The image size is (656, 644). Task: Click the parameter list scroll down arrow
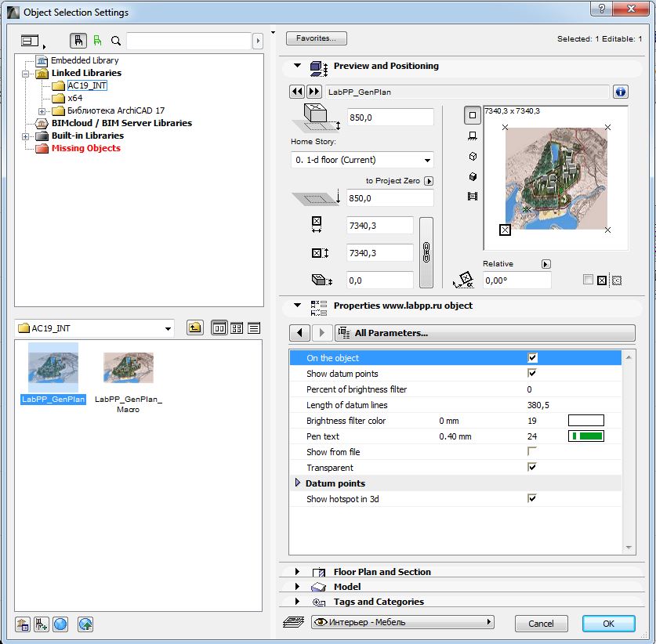629,548
